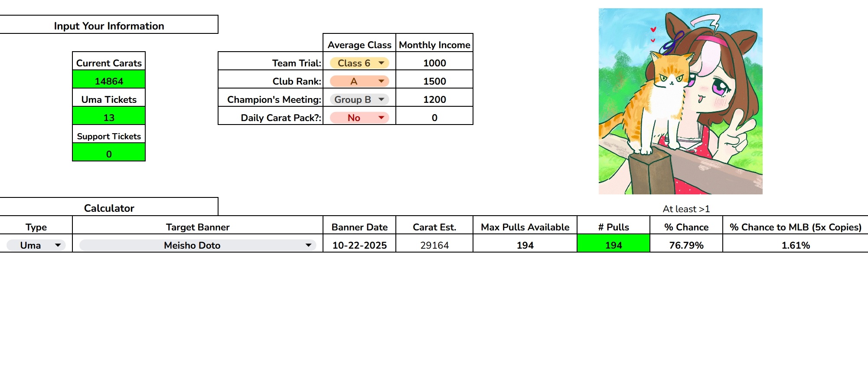Select the Club Rank monthly income 1500
This screenshot has height=371, width=868.
coord(434,81)
